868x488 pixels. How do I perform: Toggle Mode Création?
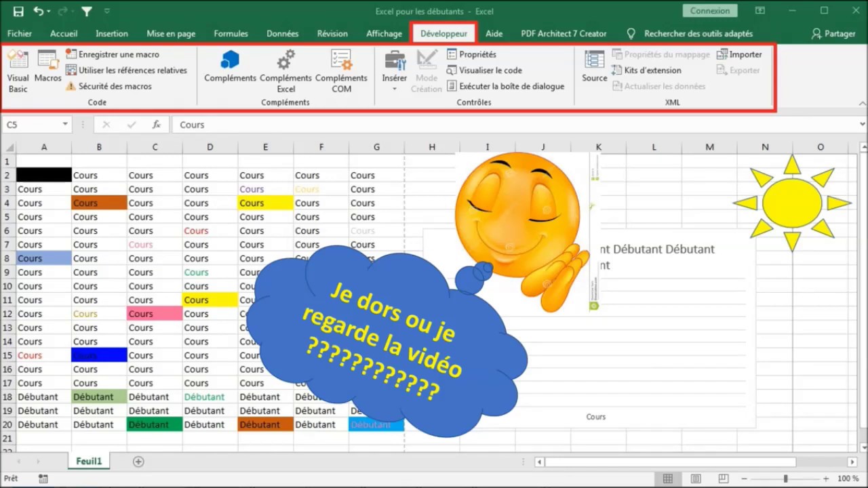point(427,71)
